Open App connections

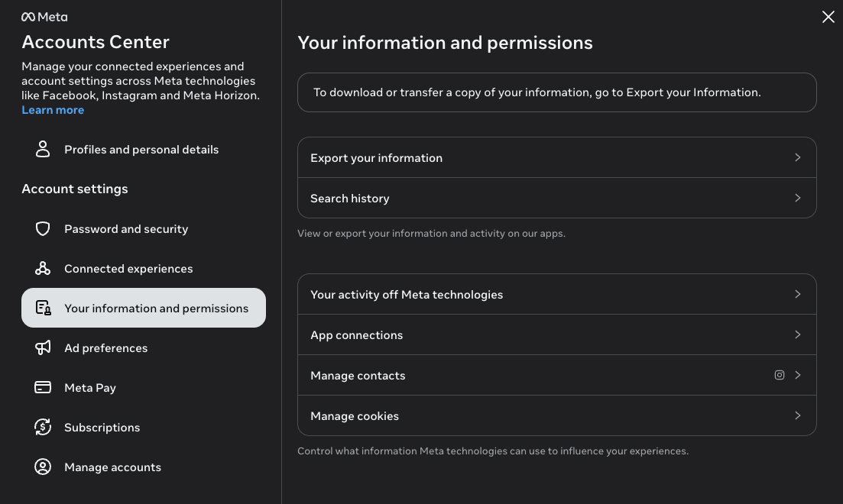point(557,334)
